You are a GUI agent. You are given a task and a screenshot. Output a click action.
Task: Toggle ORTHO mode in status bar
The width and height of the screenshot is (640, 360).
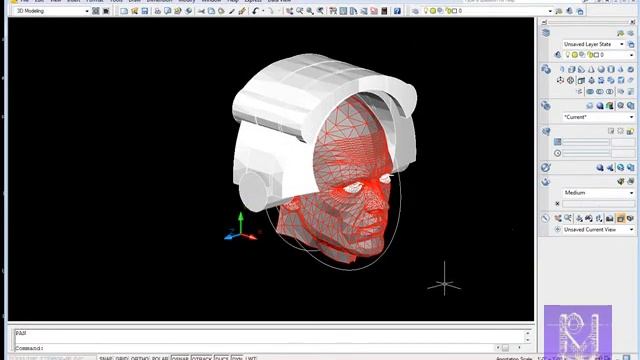coord(140,358)
